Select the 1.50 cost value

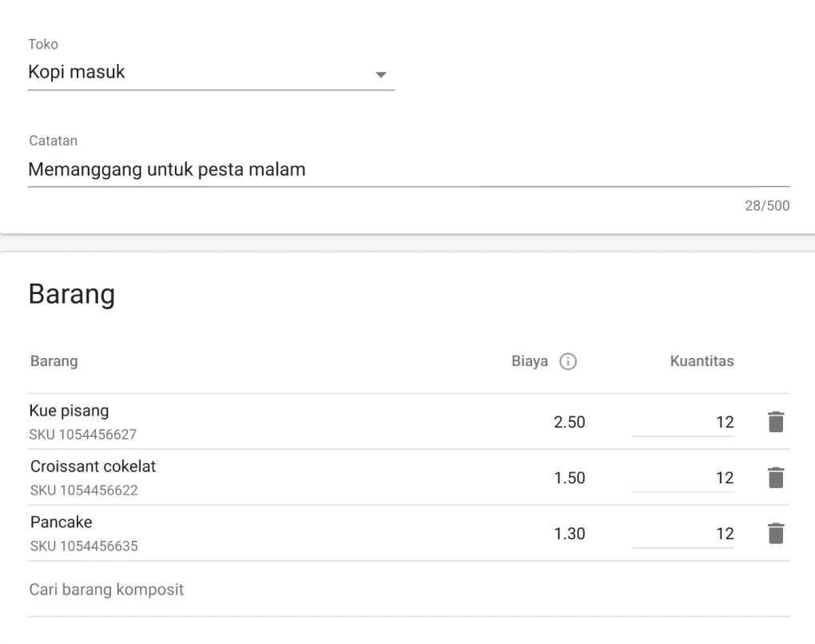click(570, 479)
